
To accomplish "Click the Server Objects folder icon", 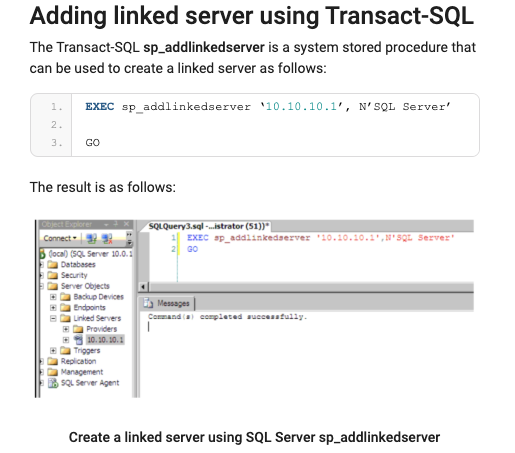I will (52, 286).
